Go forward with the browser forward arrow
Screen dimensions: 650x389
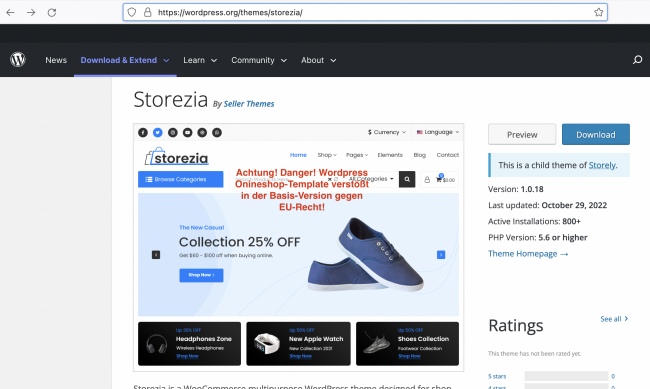(31, 12)
